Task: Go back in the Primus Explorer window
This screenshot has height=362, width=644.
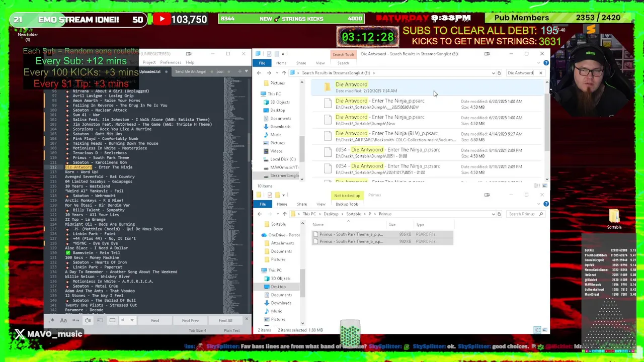Action: 260,214
